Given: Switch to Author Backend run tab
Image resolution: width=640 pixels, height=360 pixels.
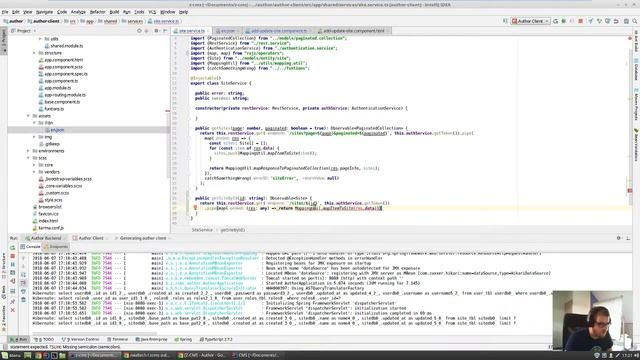Looking at the screenshot, I should coord(43,238).
